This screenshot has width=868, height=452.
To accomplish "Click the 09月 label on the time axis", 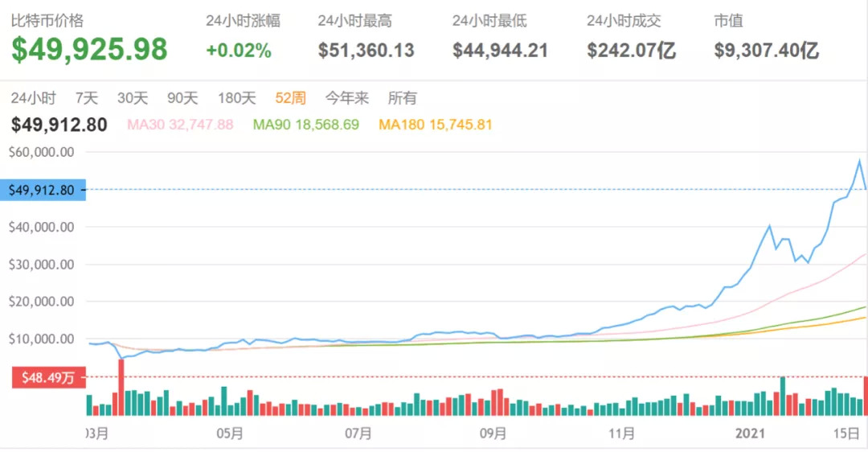I will point(492,434).
